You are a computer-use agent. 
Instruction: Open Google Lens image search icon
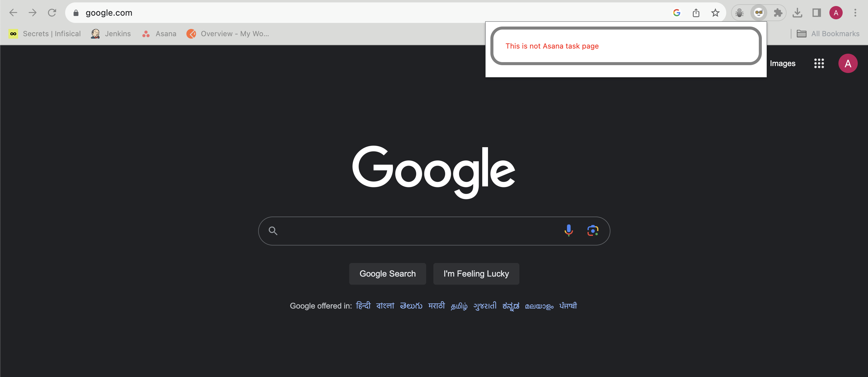[593, 231]
